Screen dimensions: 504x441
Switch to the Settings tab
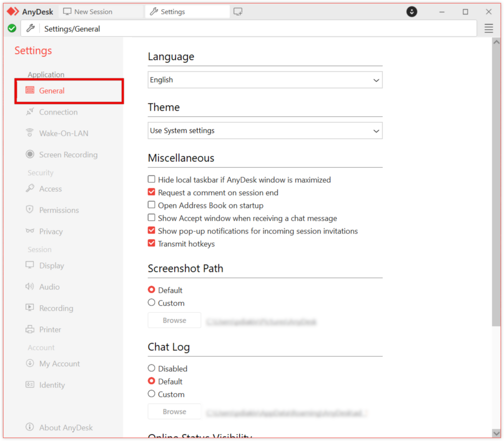point(188,12)
